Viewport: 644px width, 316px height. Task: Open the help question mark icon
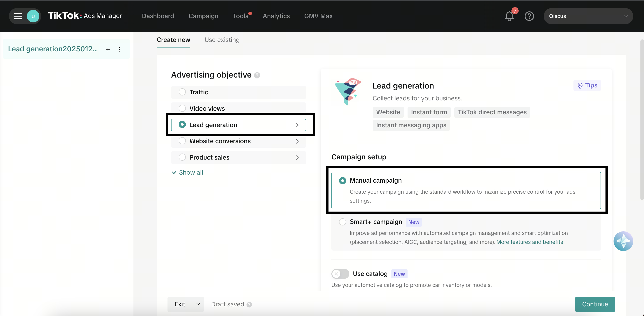tap(529, 16)
